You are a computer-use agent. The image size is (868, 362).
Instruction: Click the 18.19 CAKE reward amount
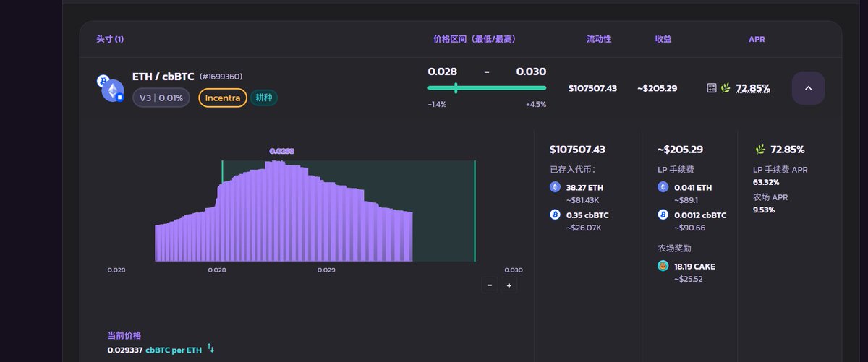694,266
